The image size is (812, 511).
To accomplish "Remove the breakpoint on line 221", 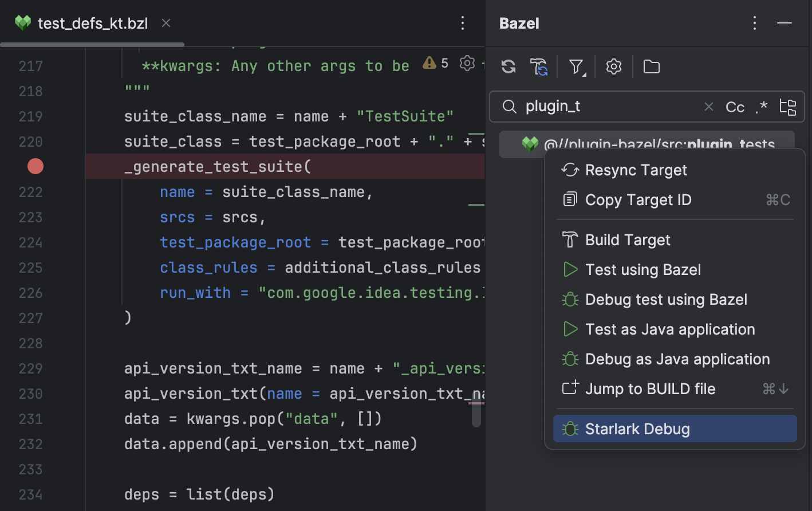I will click(x=35, y=166).
